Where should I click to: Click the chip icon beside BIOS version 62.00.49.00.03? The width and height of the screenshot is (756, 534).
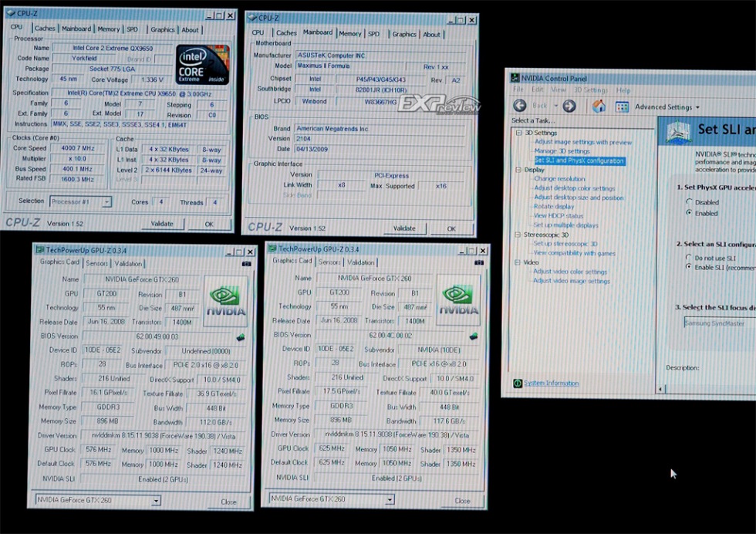(241, 337)
